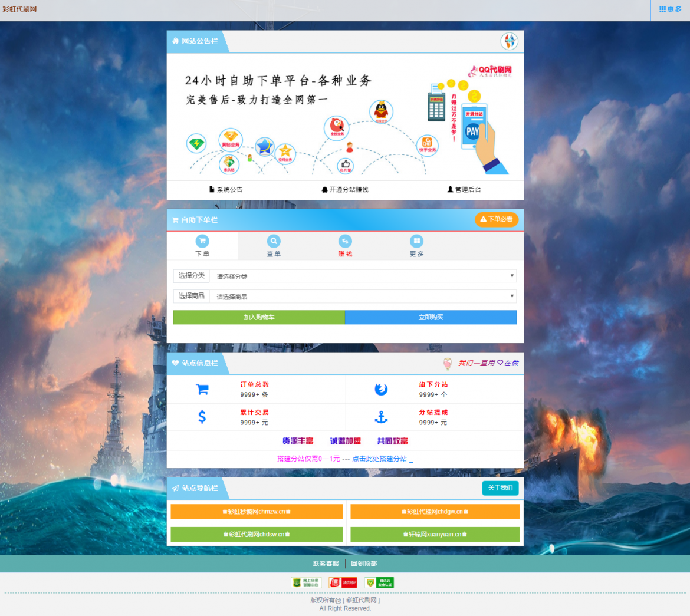Click the anchor icon beside 分站提成

click(x=381, y=417)
